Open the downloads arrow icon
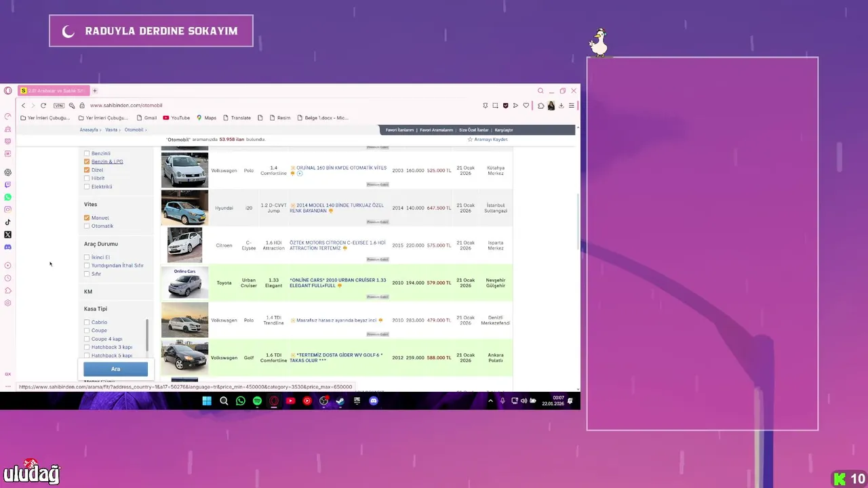 pos(561,106)
